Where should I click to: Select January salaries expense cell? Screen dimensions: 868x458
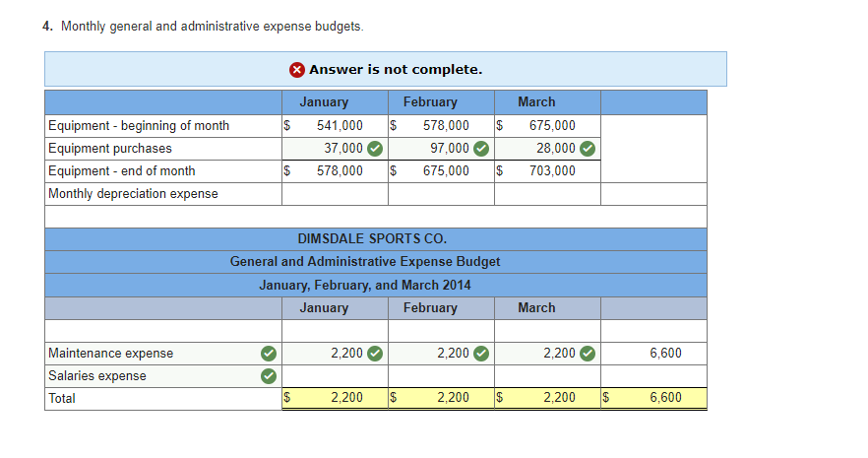point(335,376)
